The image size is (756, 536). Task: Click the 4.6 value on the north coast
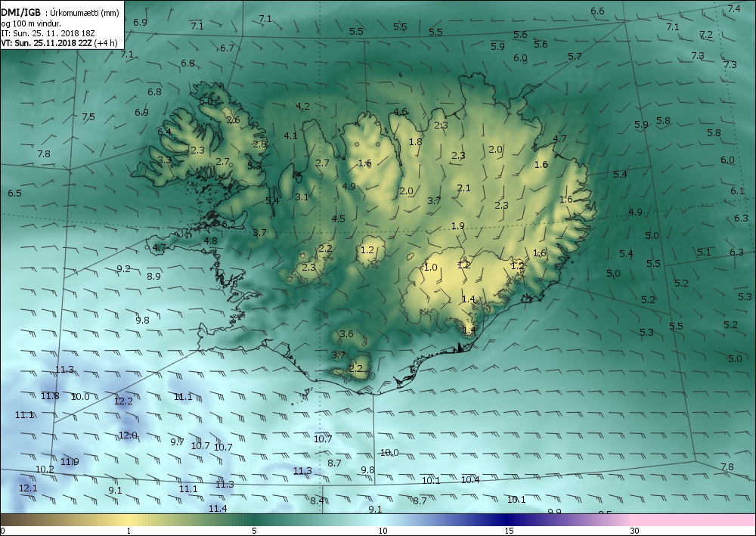click(400, 112)
